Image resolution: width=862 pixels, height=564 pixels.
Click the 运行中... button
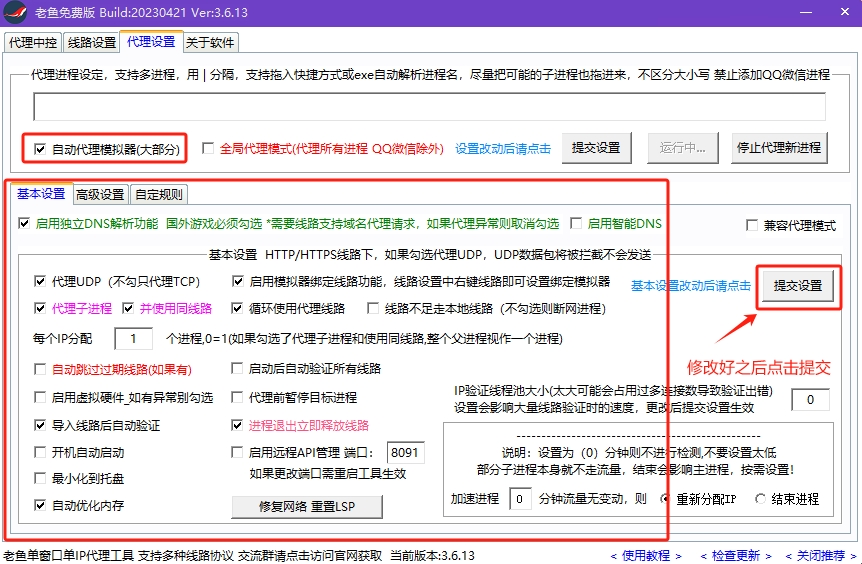[682, 148]
